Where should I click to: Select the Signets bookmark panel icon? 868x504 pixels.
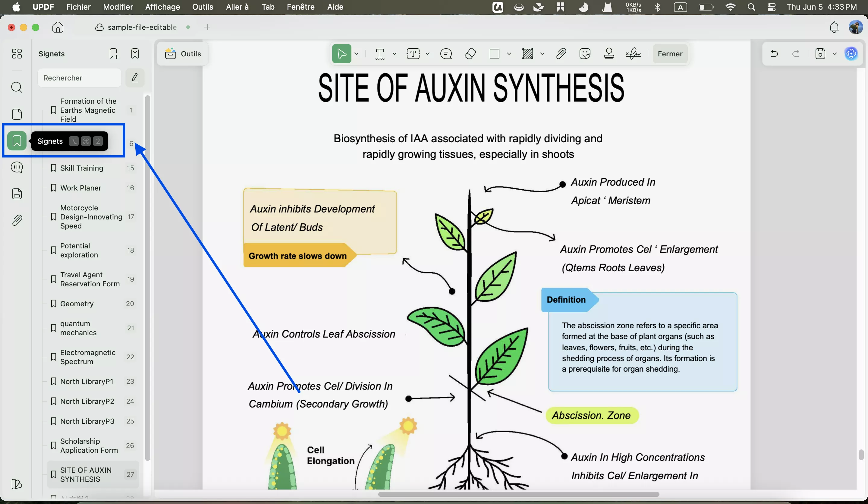17,141
